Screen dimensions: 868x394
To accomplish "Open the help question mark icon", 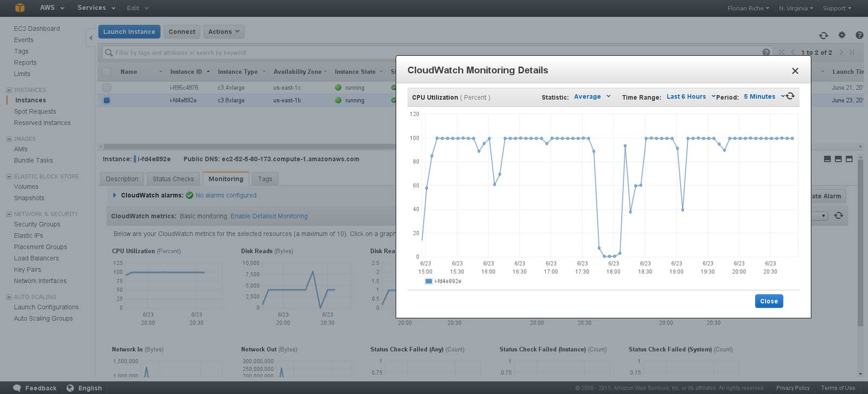I will coord(859,35).
